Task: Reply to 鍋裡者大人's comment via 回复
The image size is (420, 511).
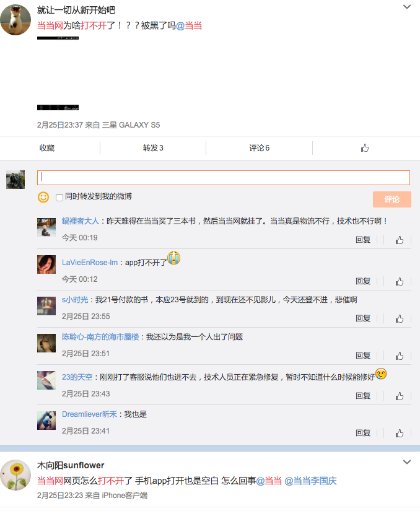Action: coord(363,240)
